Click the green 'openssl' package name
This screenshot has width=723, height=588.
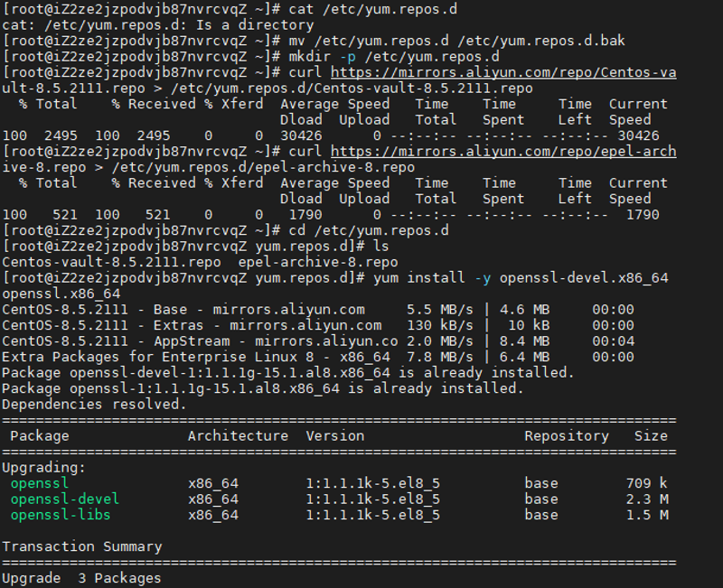pyautogui.click(x=40, y=483)
